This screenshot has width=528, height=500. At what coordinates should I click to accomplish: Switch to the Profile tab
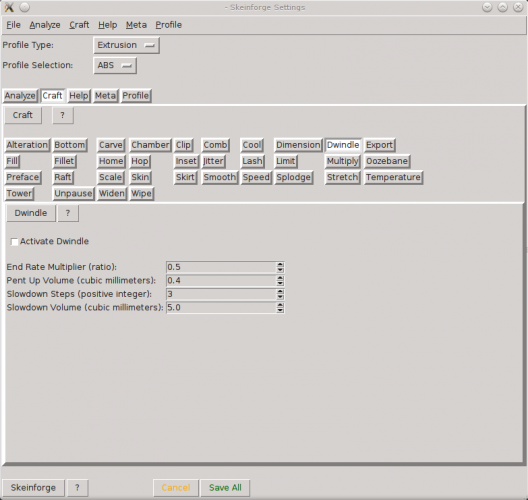136,96
